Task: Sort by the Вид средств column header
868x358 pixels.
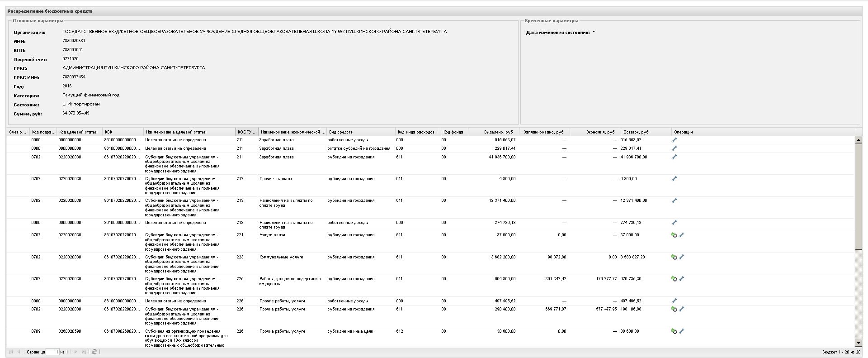Action: pos(341,132)
